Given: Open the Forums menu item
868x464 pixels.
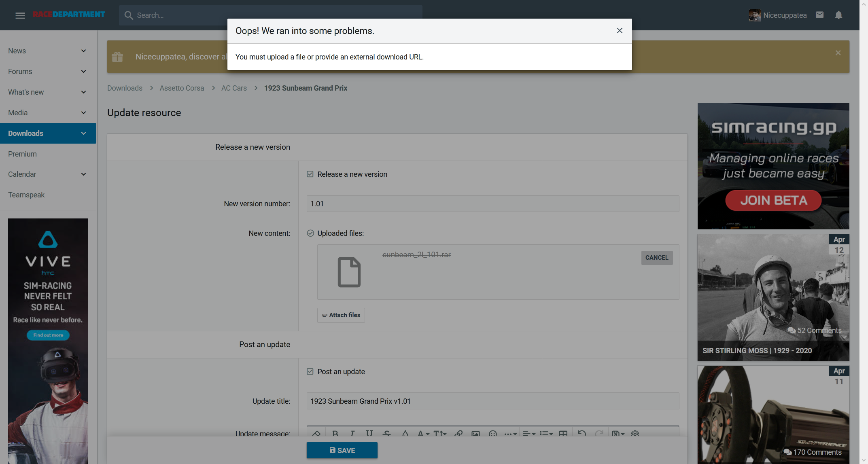Looking at the screenshot, I should (20, 72).
